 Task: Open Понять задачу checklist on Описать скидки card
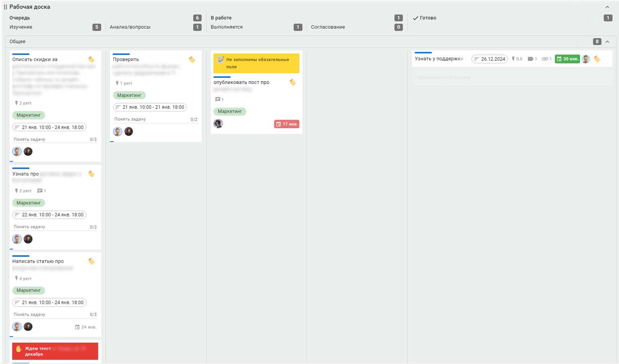55,140
